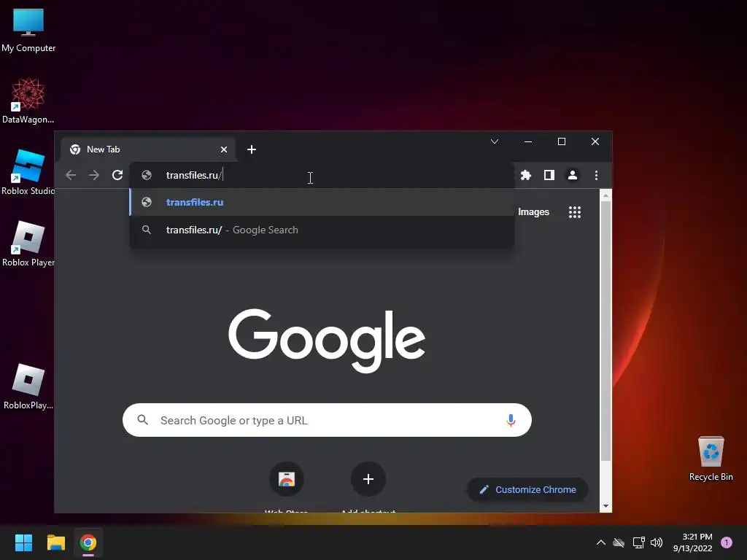Image resolution: width=747 pixels, height=560 pixels.
Task: Click the cloud sync tray icon
Action: [619, 542]
